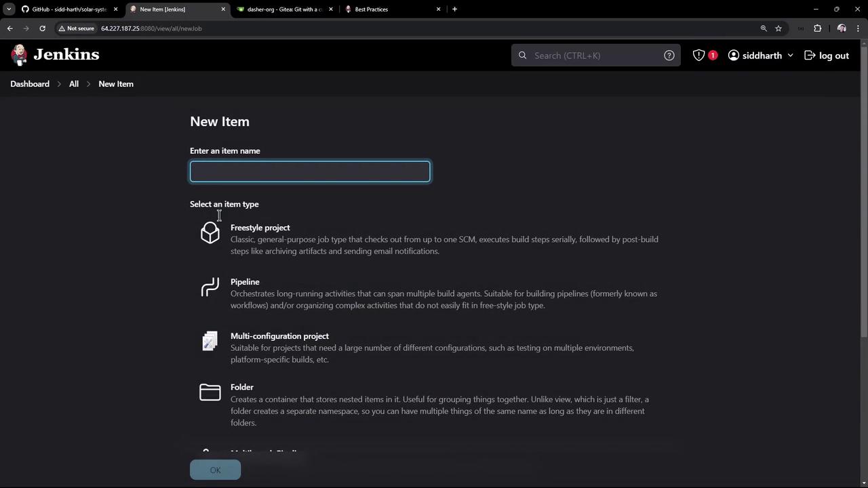Select the Folder item type icon
Image resolution: width=868 pixels, height=488 pixels.
tap(210, 392)
